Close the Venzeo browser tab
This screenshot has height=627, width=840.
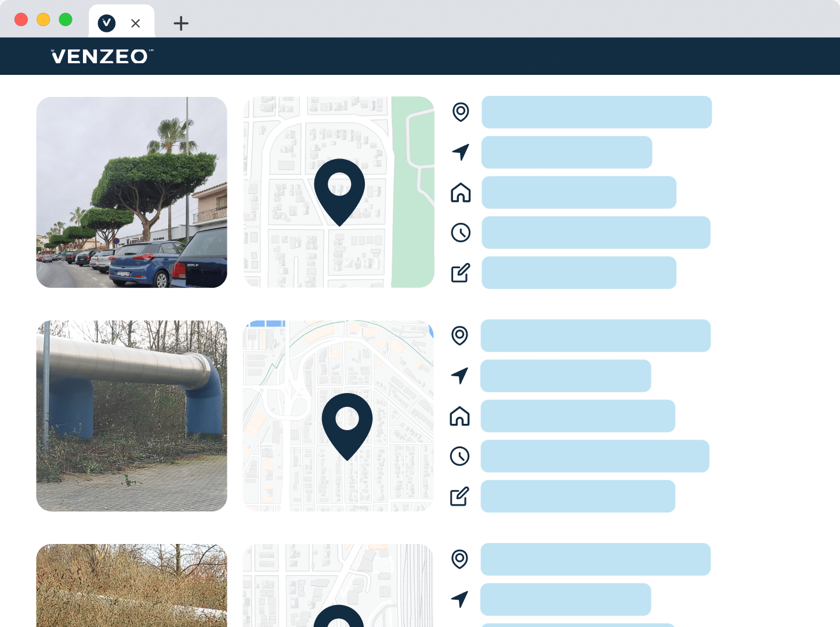tap(136, 23)
